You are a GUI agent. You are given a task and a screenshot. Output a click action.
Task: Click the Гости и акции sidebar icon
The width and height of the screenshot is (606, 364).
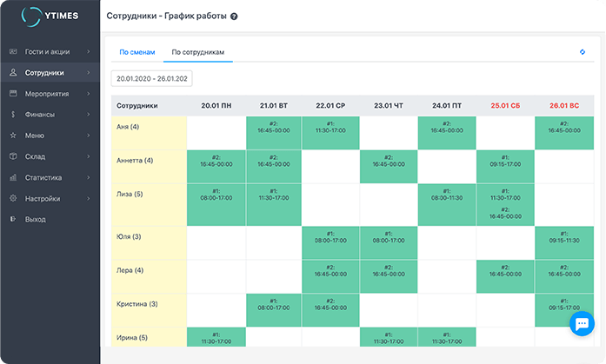click(13, 52)
